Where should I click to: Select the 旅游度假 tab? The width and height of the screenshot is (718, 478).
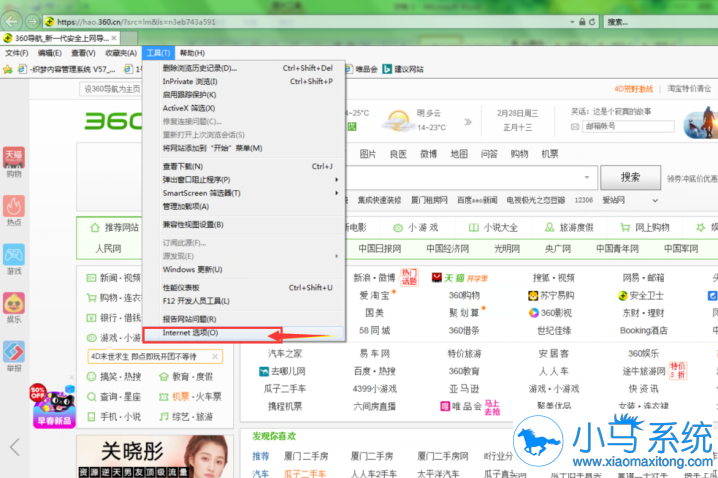click(x=569, y=228)
